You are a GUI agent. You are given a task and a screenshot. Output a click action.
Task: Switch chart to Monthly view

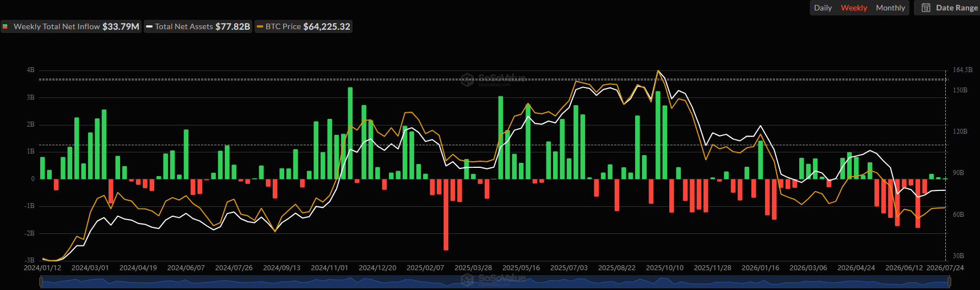point(890,8)
